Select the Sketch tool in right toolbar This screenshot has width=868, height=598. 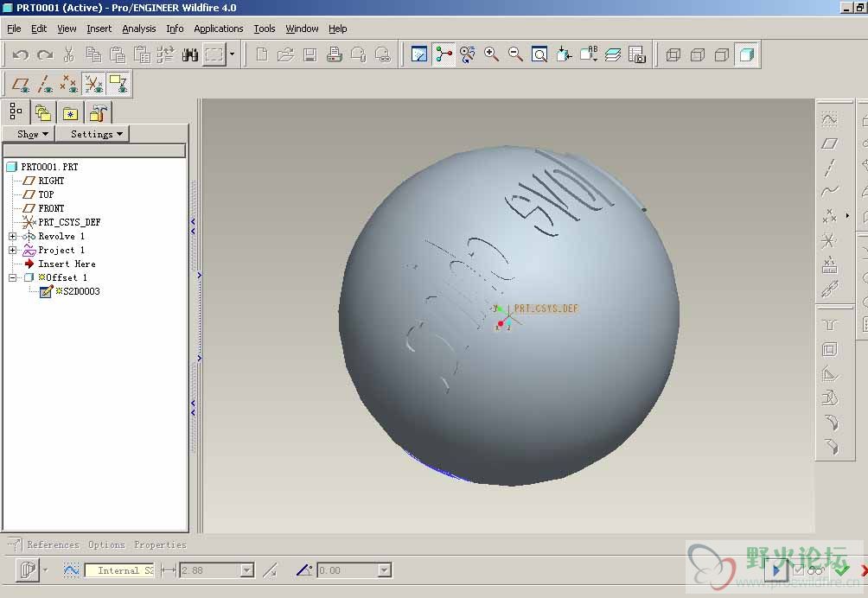[x=829, y=118]
